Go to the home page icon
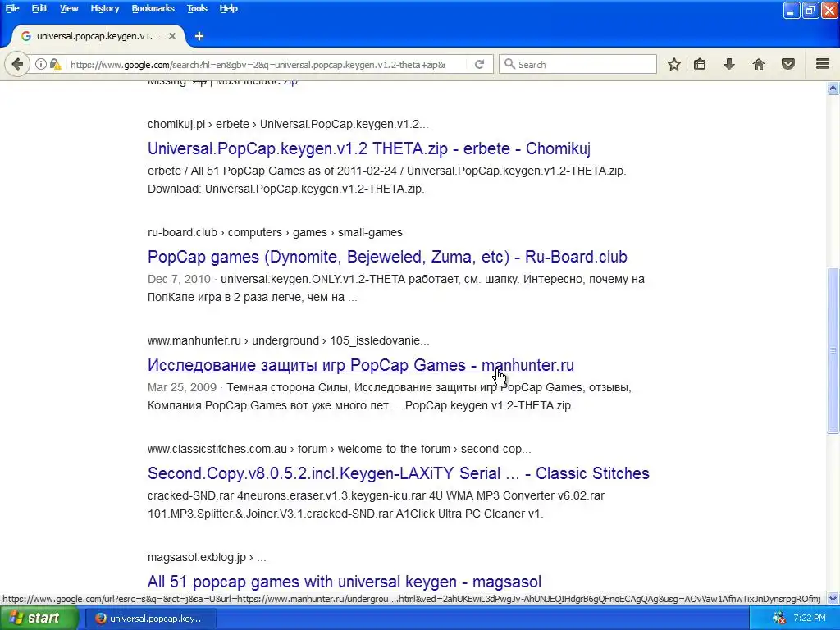840x630 pixels. [x=759, y=64]
